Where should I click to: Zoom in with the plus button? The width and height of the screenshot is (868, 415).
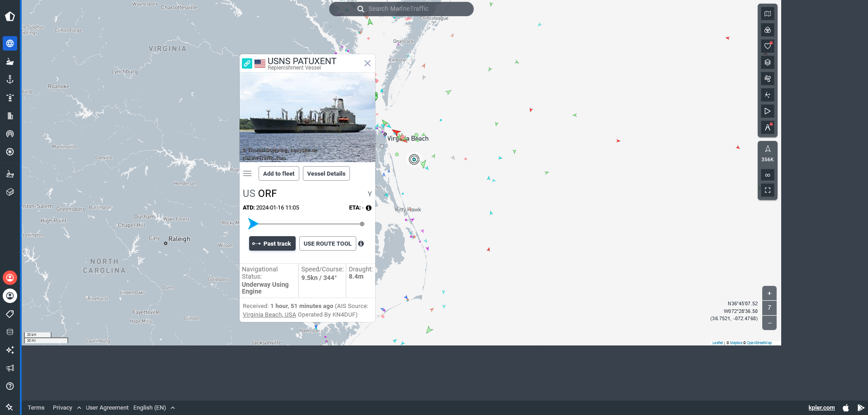tap(769, 293)
